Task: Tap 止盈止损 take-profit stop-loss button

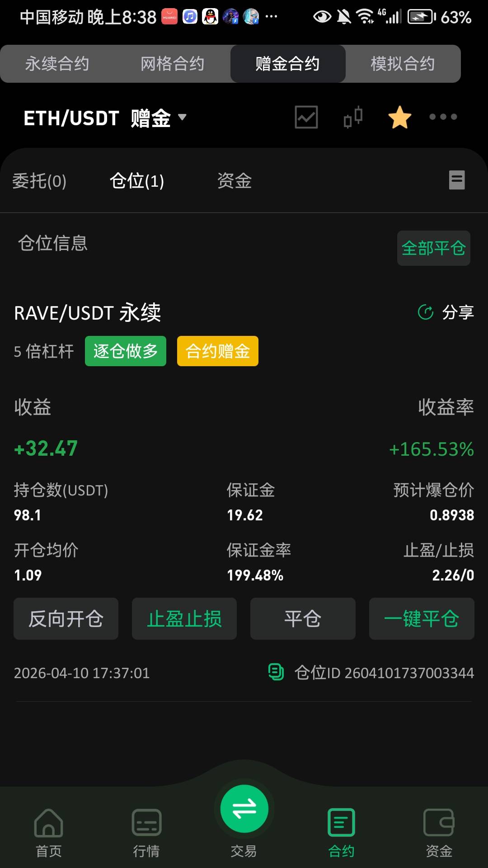Action: click(x=184, y=618)
